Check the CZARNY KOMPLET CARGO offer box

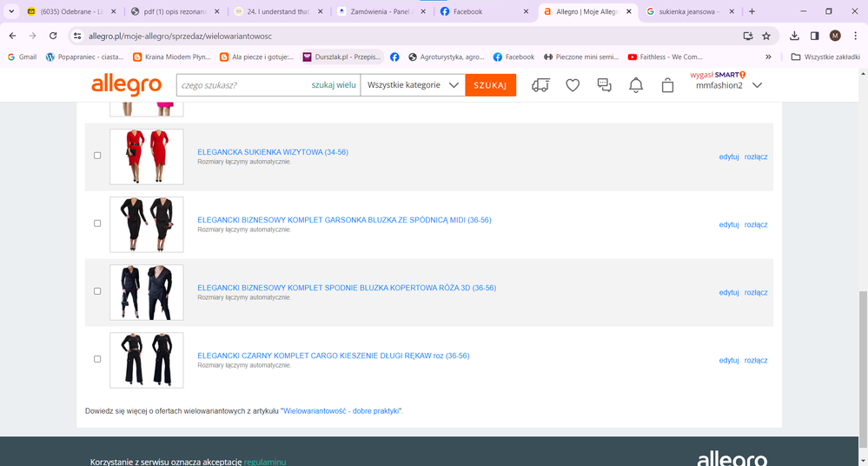[x=97, y=359]
